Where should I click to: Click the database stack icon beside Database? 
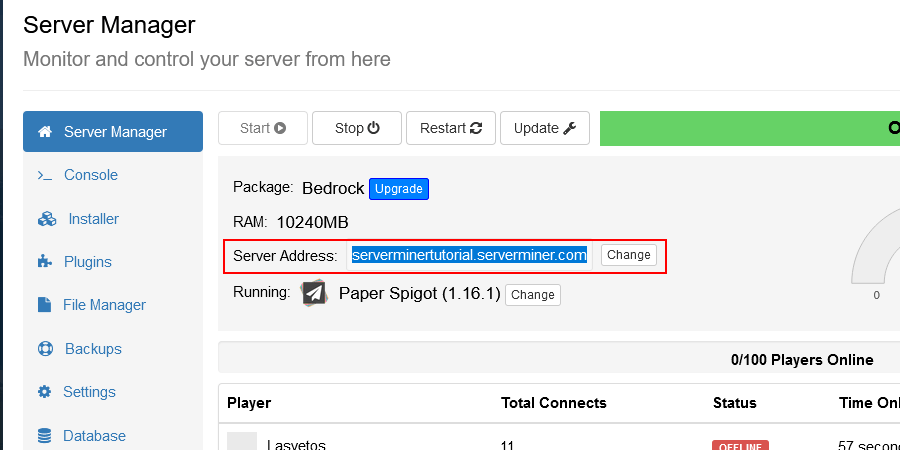click(x=44, y=436)
